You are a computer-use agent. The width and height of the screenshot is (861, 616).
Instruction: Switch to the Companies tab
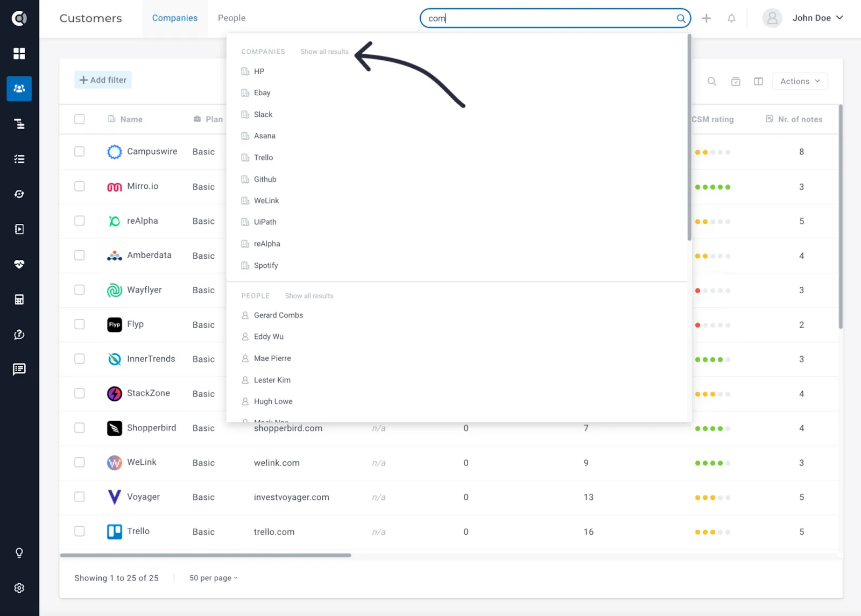pyautogui.click(x=175, y=18)
